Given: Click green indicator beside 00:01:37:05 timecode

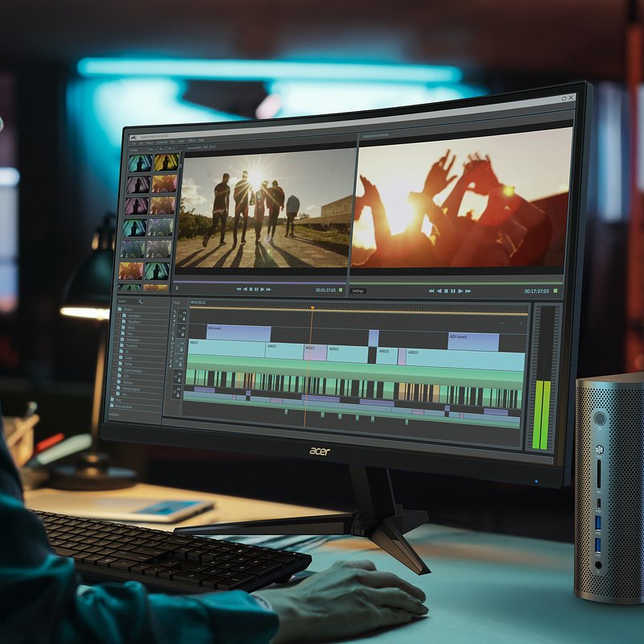Looking at the screenshot, I should pyautogui.click(x=341, y=290).
